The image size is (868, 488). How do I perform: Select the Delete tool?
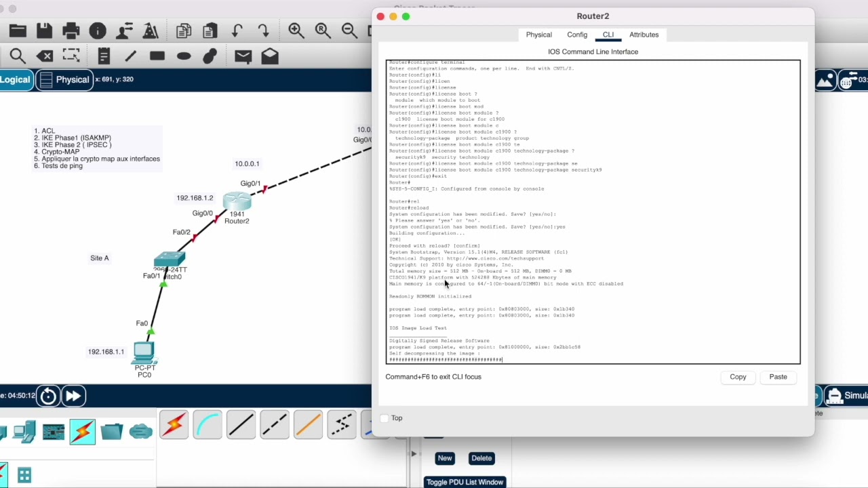tap(44, 56)
